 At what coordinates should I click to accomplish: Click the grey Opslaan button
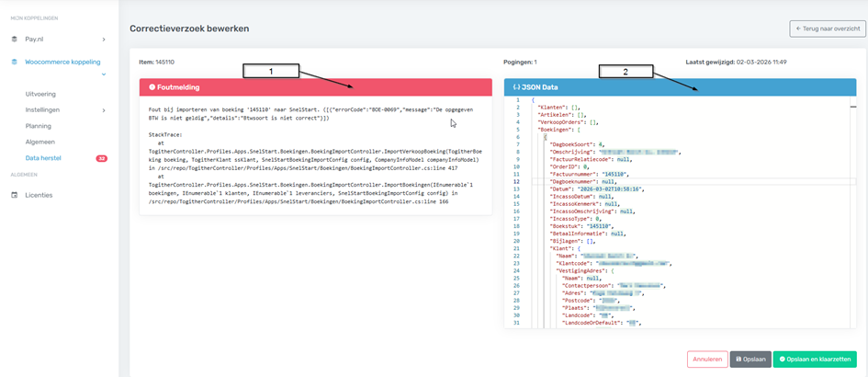tap(750, 360)
